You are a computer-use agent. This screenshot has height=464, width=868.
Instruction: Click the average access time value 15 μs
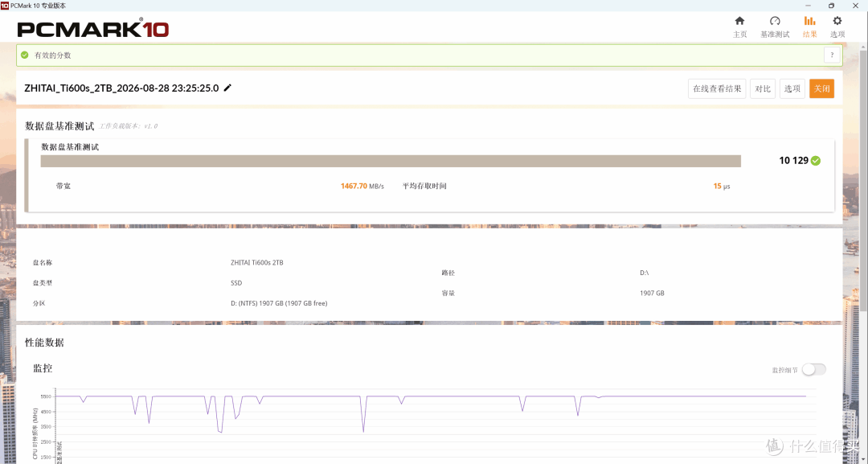[721, 186]
